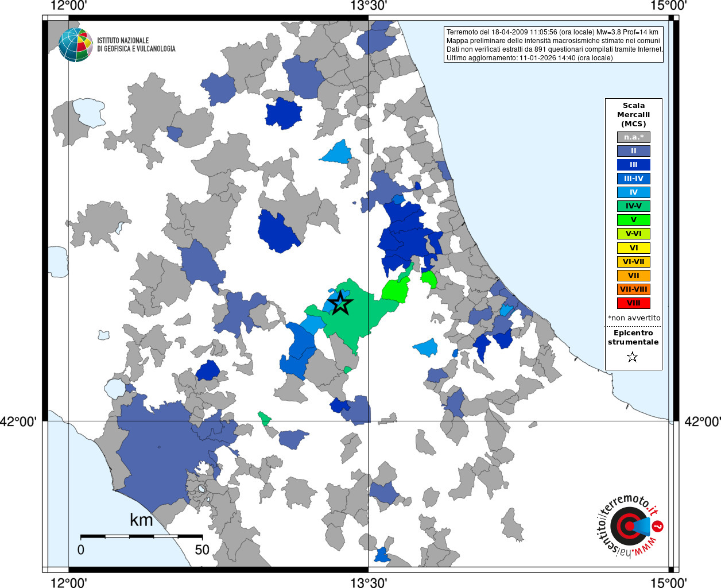
Task: Click the INGV globe logo
Action: click(76, 45)
